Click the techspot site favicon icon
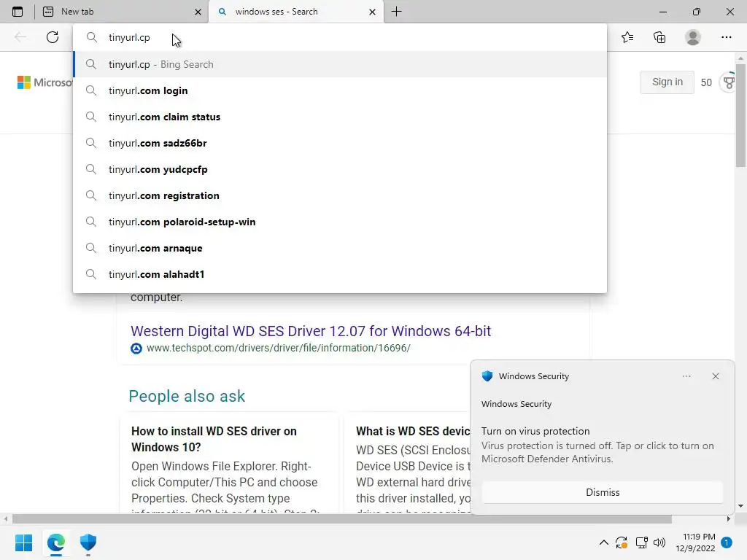The width and height of the screenshot is (747, 560). click(136, 349)
